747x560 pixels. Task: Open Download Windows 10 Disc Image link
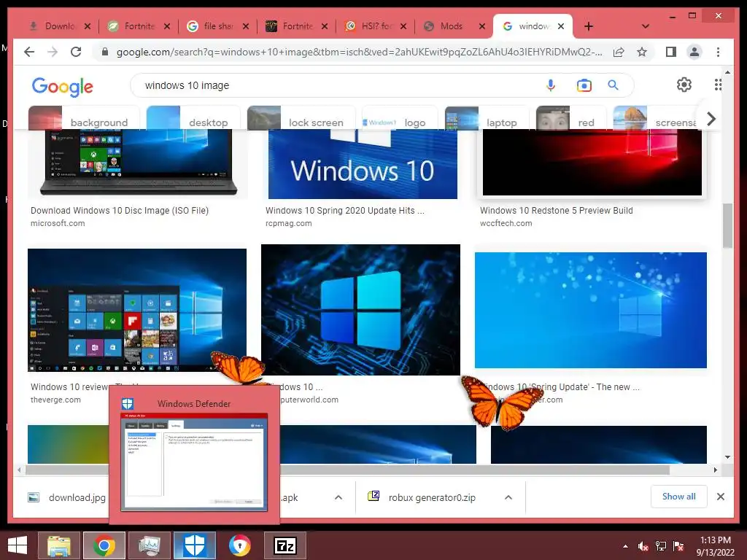[120, 211]
